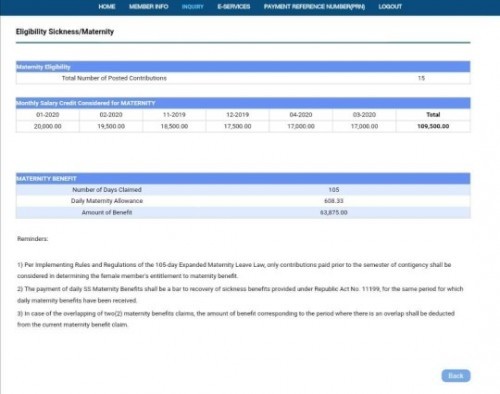Screen dimensions: 500x394
Task: Go to Payment Reference Number (PRN)
Action: 314,7
